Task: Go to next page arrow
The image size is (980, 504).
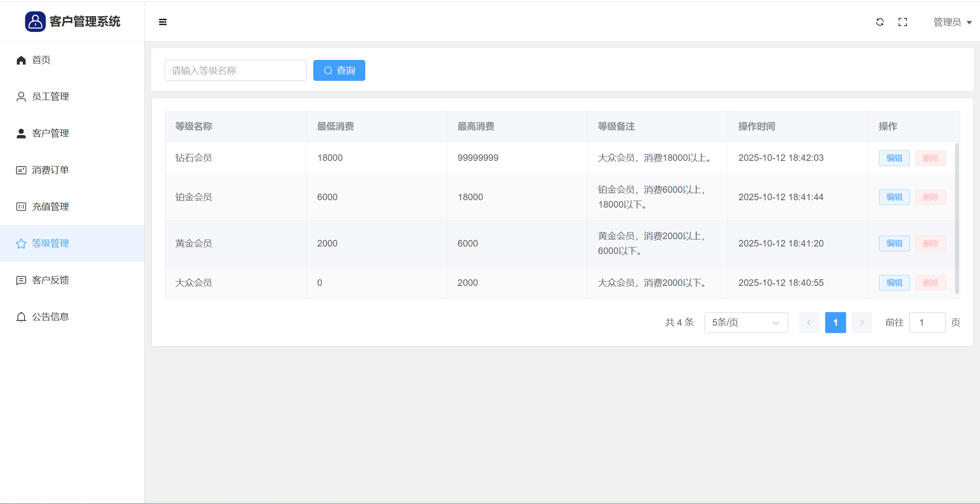Action: (x=861, y=323)
